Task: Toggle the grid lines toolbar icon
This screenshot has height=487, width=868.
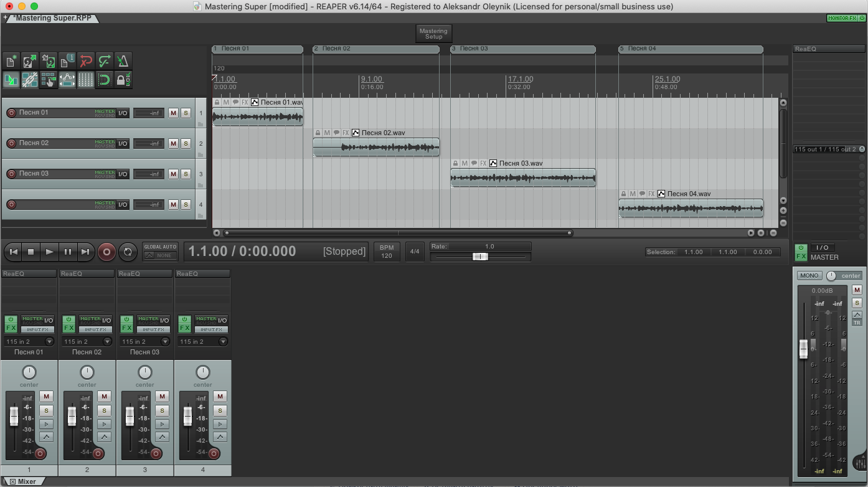Action: (86, 79)
